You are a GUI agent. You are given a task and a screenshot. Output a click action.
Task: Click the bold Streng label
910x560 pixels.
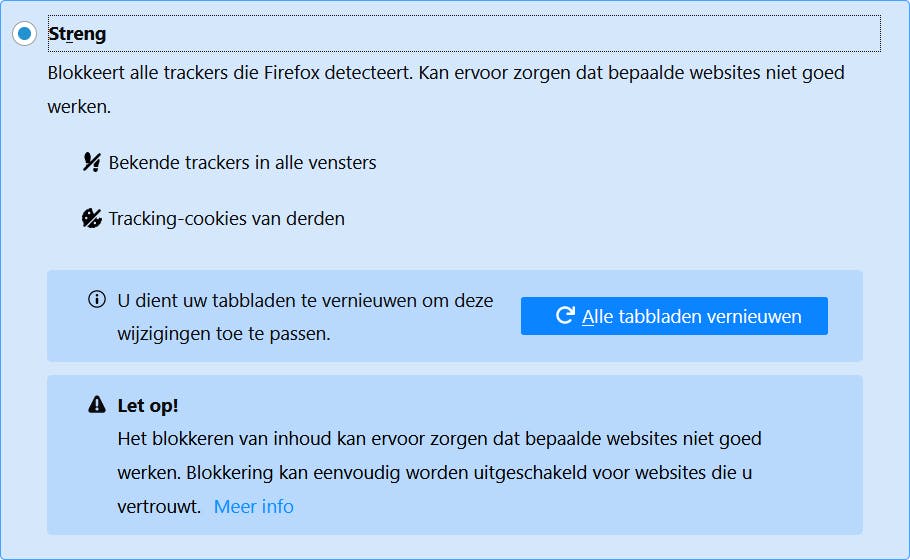point(77,34)
